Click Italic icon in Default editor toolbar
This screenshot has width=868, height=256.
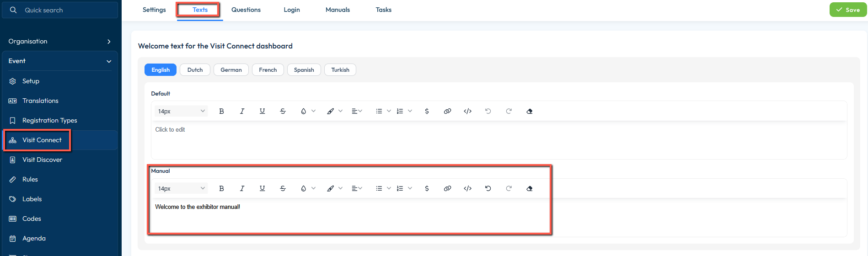coord(242,111)
